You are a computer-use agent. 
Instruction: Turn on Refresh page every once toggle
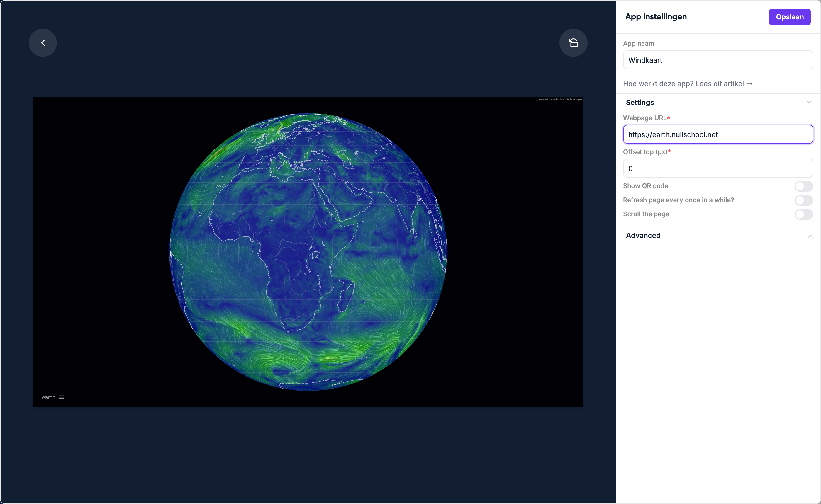[804, 200]
